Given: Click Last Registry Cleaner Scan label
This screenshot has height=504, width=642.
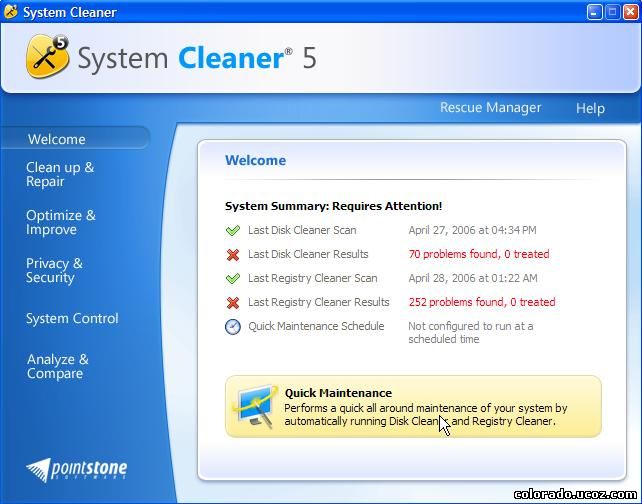Looking at the screenshot, I should [x=312, y=278].
